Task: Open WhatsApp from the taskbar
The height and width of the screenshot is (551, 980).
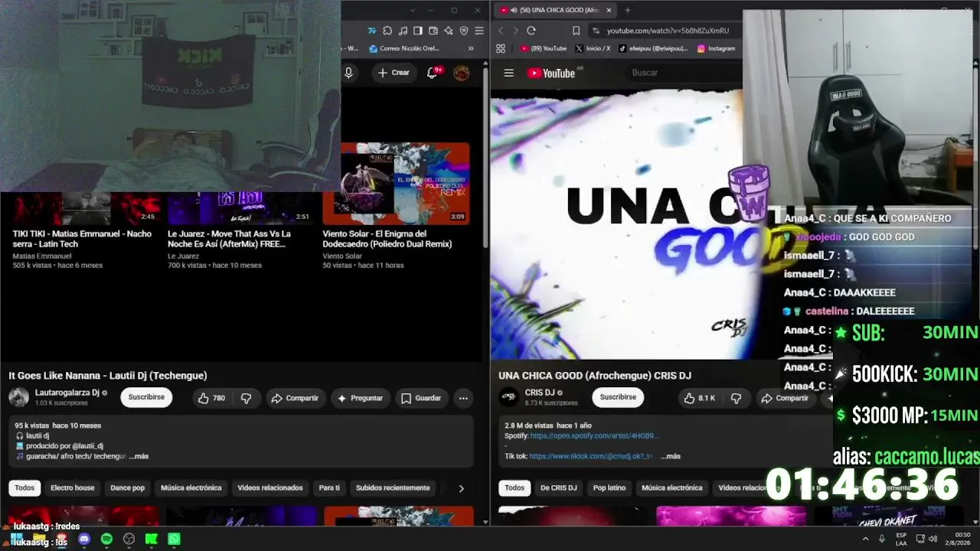Action: tap(174, 539)
